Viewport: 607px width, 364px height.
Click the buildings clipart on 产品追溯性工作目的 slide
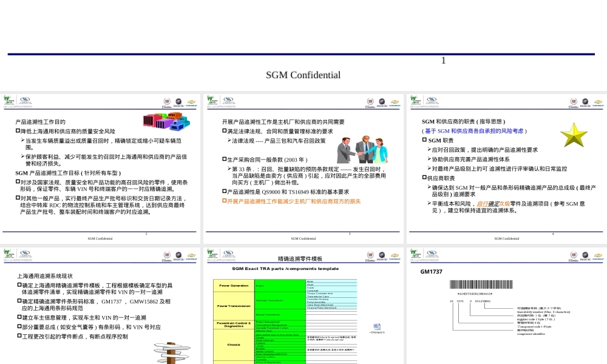(x=166, y=121)
